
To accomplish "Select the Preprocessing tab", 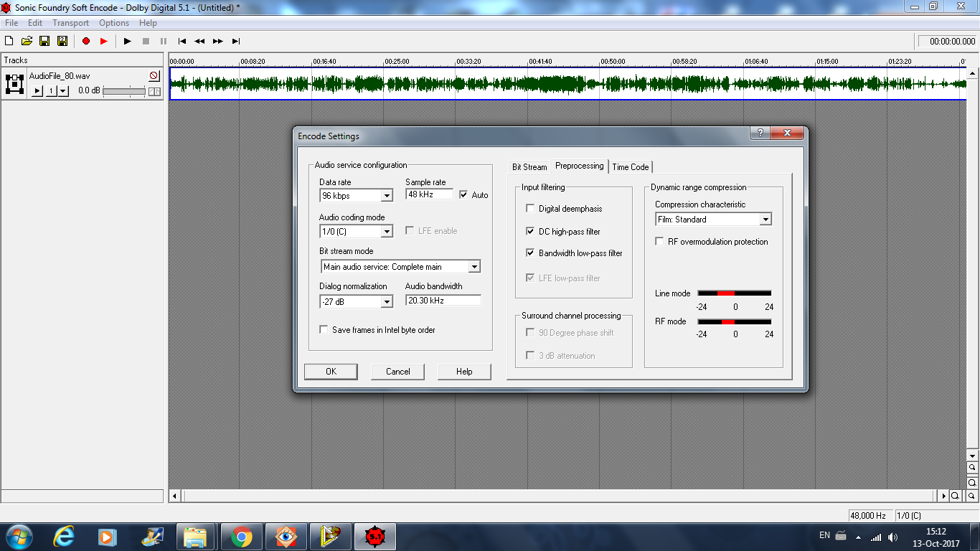I will (x=580, y=166).
